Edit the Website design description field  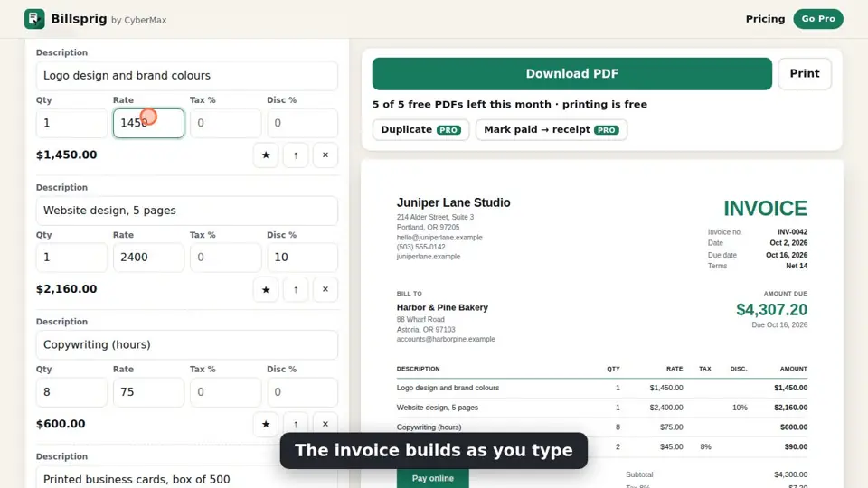pyautogui.click(x=187, y=211)
